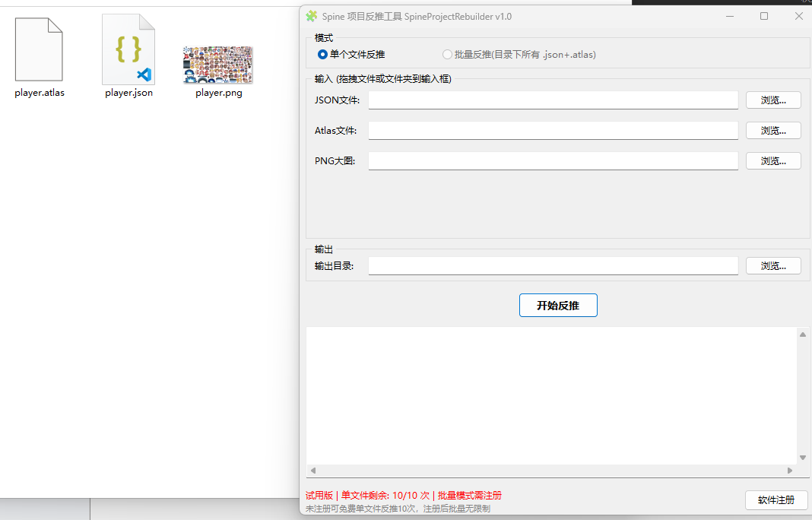Click log area scroll right arrow
This screenshot has height=520, width=812.
click(x=790, y=471)
